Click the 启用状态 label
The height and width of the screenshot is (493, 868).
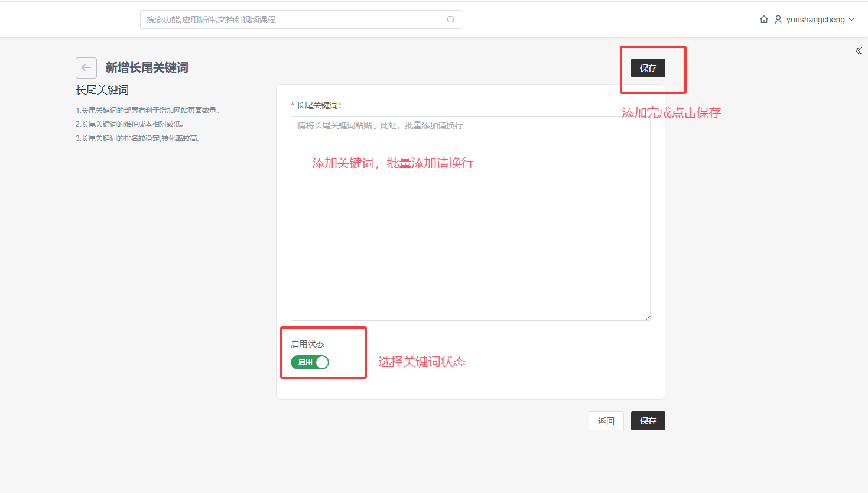pos(307,344)
